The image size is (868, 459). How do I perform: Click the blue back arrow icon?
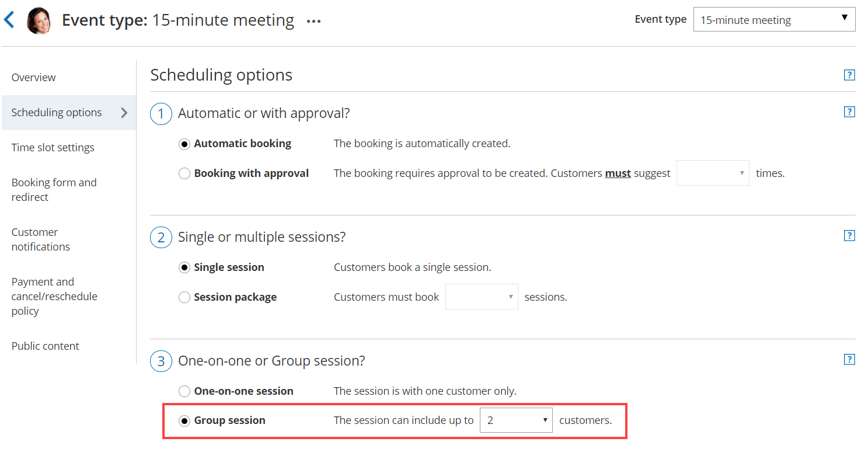tap(9, 20)
